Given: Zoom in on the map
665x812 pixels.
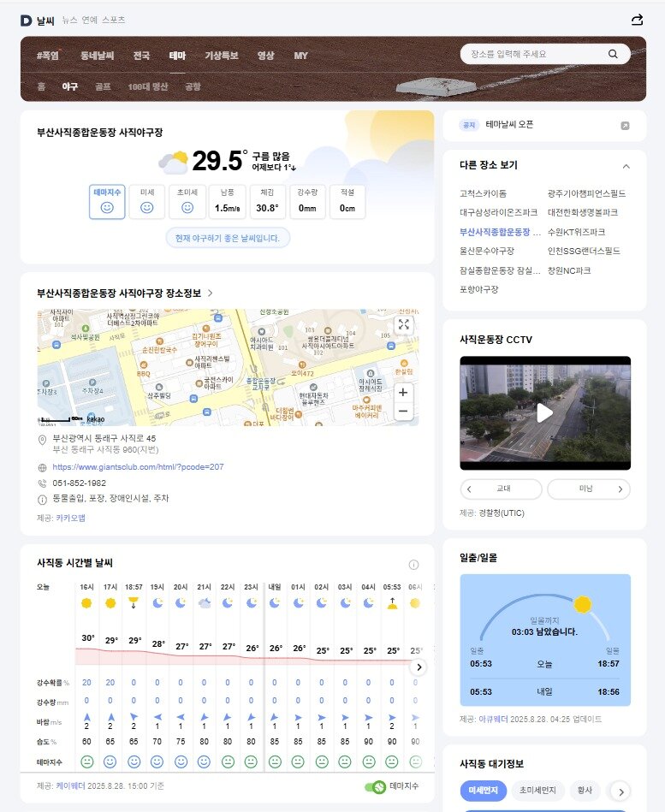Looking at the screenshot, I should coord(403,391).
